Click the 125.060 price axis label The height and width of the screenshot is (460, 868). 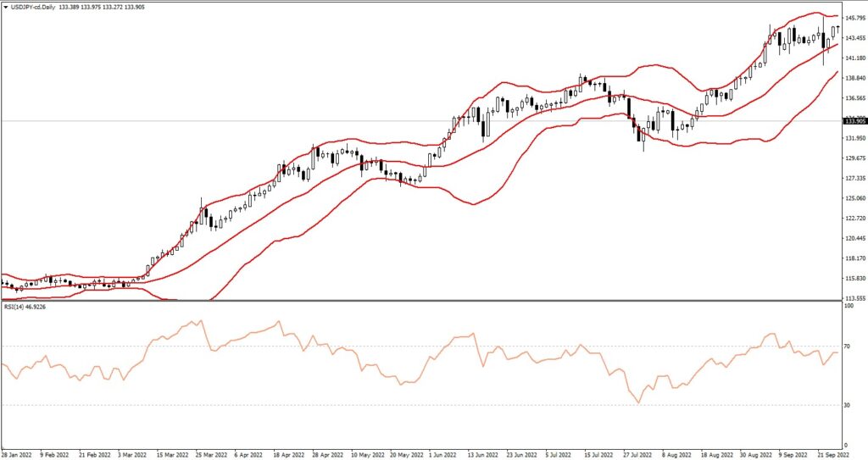click(854, 198)
